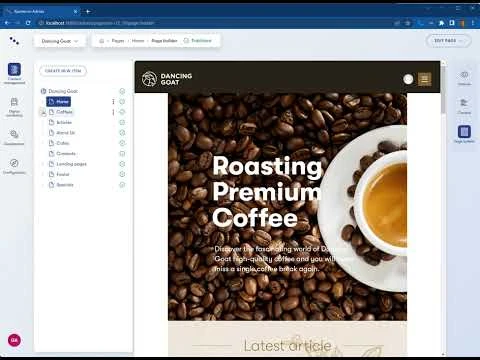Image resolution: width=480 pixels, height=360 pixels.
Task: Click the status icon on the Articles row
Action: (122, 122)
